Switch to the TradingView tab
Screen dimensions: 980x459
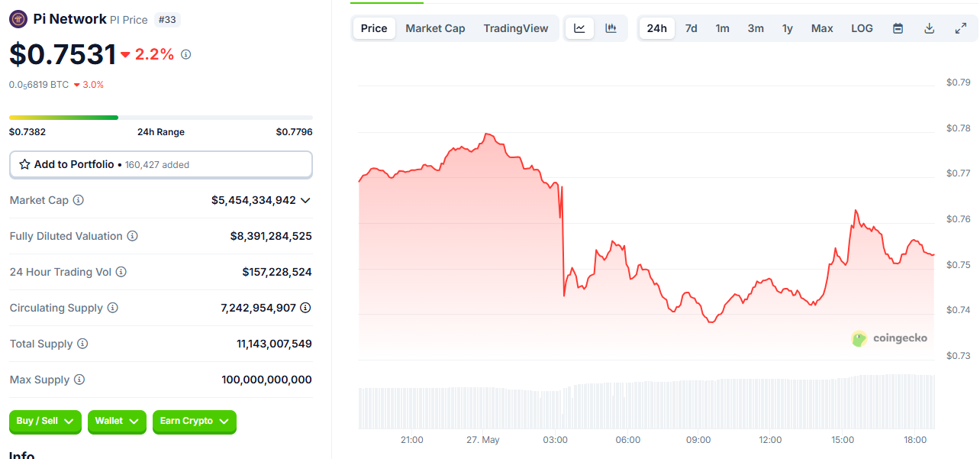point(516,28)
